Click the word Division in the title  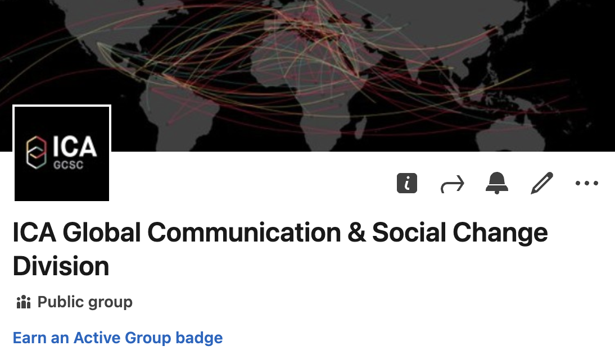tap(61, 266)
